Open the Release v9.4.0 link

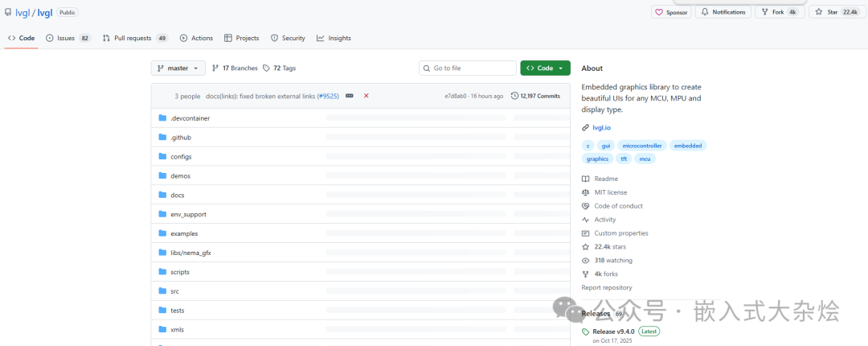[613, 332]
